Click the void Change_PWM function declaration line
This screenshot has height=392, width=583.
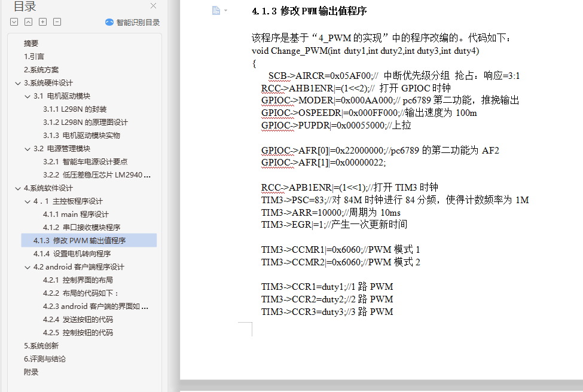click(365, 51)
